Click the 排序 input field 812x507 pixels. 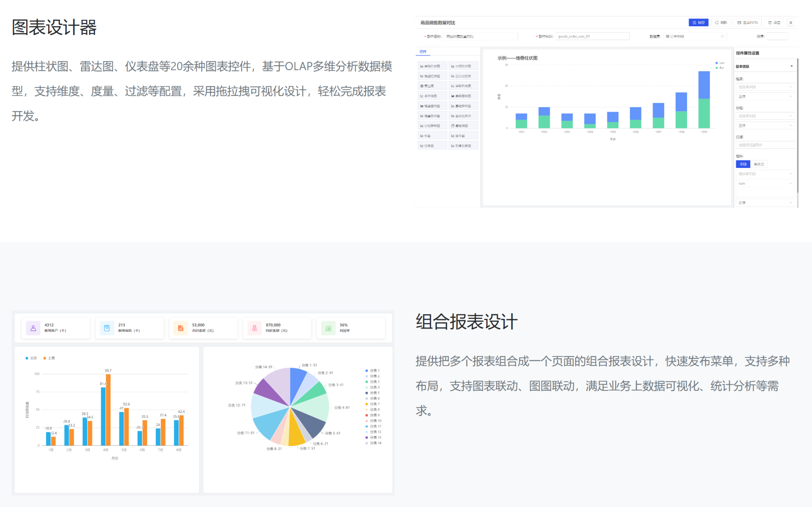pyautogui.click(x=777, y=36)
